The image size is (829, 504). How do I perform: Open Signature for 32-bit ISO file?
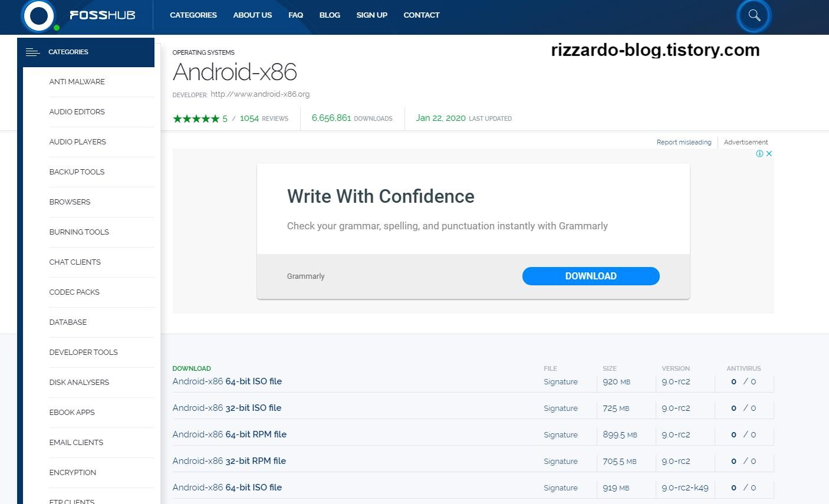pos(561,409)
